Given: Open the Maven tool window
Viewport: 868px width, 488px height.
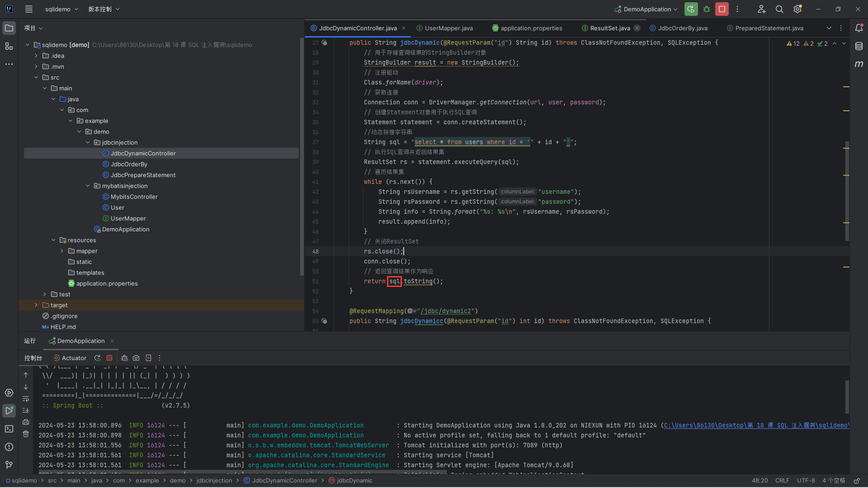Looking at the screenshot, I should [859, 64].
